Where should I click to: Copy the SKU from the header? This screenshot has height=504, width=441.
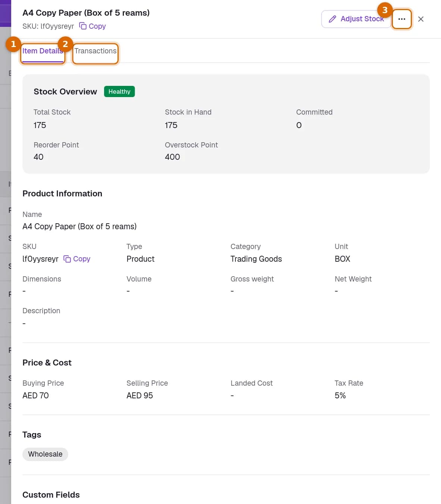click(x=93, y=26)
